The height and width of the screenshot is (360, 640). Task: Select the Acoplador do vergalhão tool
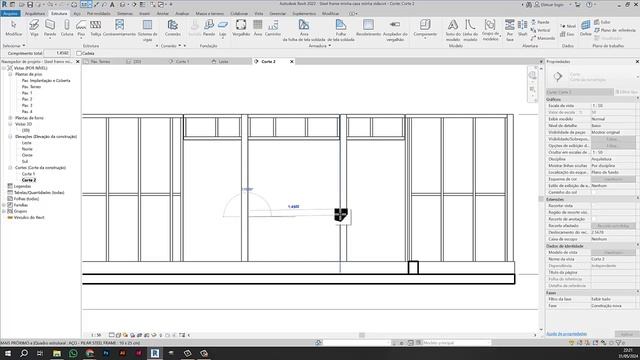point(395,30)
